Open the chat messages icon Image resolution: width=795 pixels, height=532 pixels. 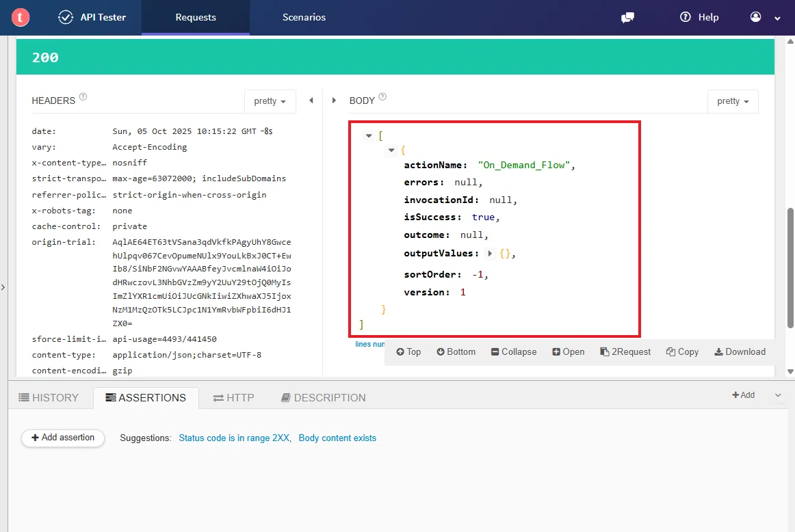pyautogui.click(x=627, y=18)
